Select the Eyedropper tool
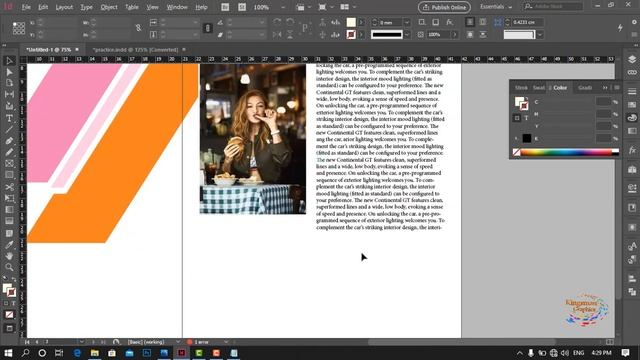The width and height of the screenshot is (640, 360). (x=9, y=245)
